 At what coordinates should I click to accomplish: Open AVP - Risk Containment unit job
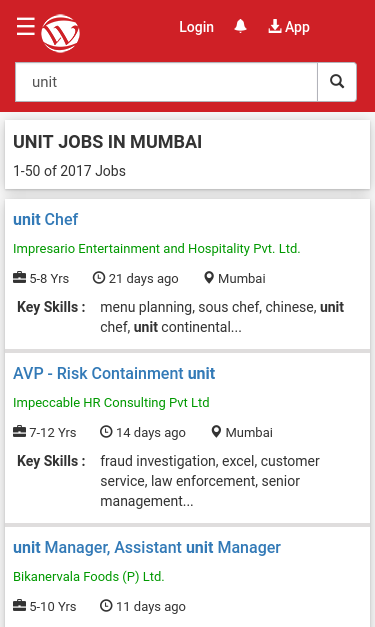[114, 373]
